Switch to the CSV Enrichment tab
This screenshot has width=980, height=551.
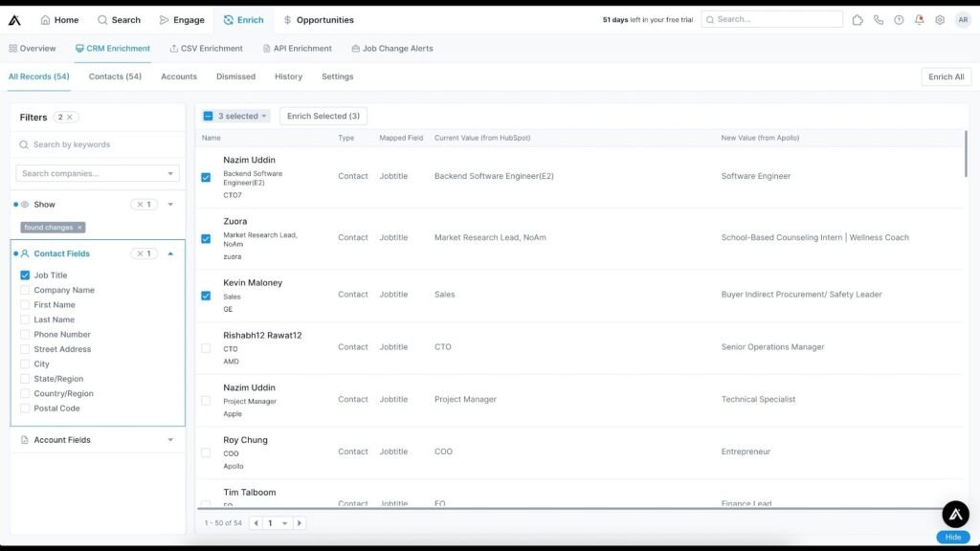pyautogui.click(x=206, y=48)
